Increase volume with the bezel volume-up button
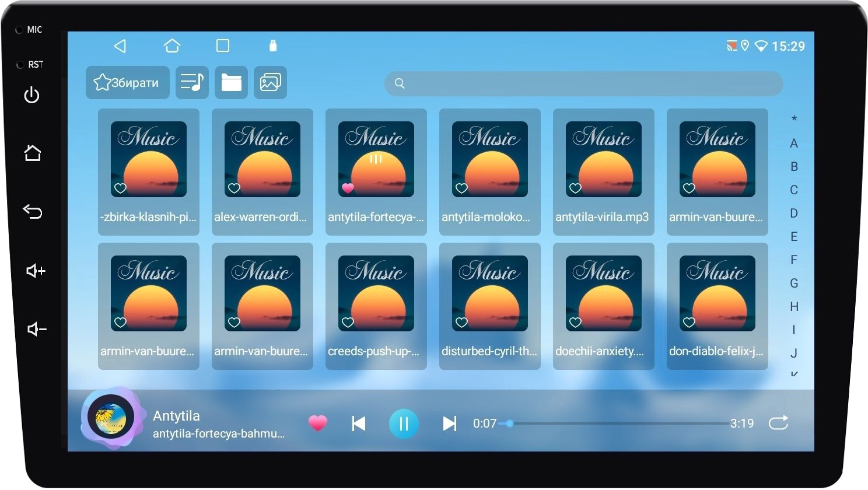The width and height of the screenshot is (868, 490). [x=35, y=271]
